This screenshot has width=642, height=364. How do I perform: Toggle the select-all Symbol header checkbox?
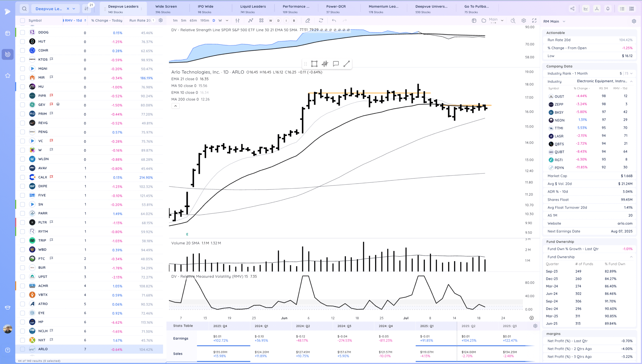coord(23,21)
